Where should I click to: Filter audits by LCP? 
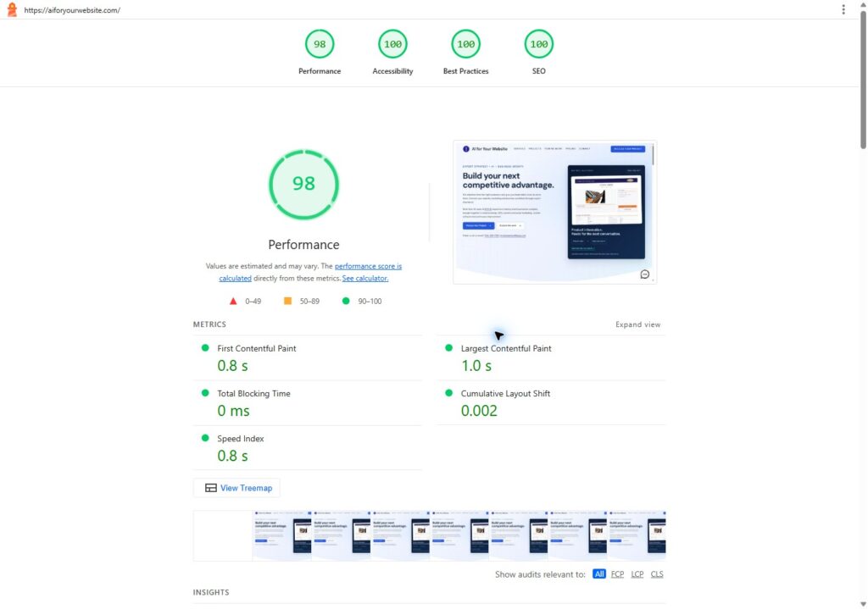tap(637, 574)
